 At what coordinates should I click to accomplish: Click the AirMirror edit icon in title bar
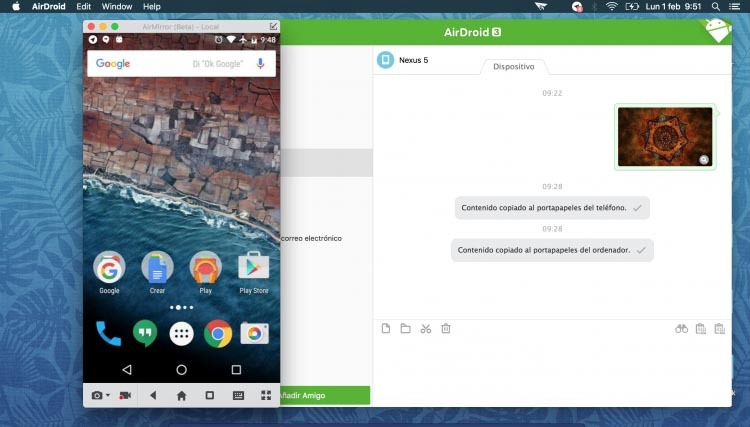(x=273, y=26)
